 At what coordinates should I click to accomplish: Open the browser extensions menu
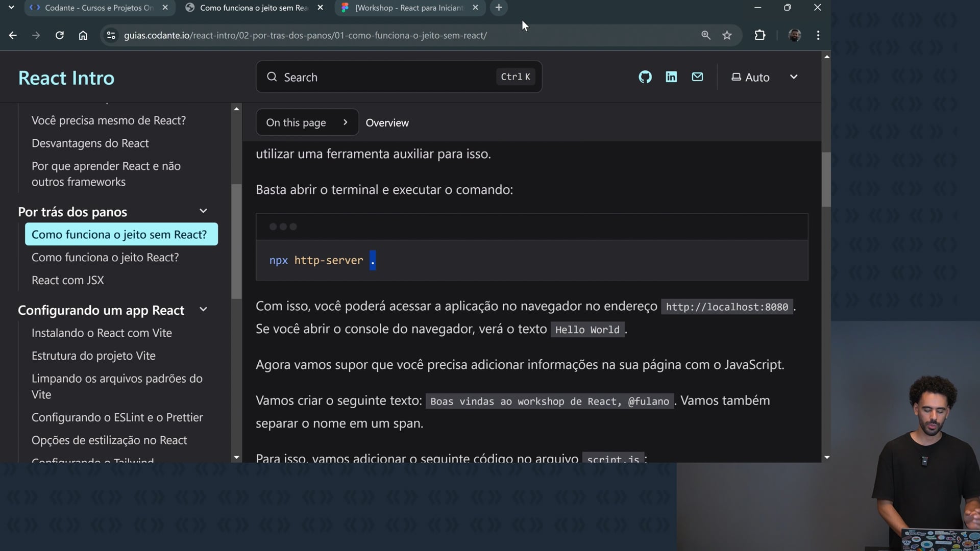point(760,35)
